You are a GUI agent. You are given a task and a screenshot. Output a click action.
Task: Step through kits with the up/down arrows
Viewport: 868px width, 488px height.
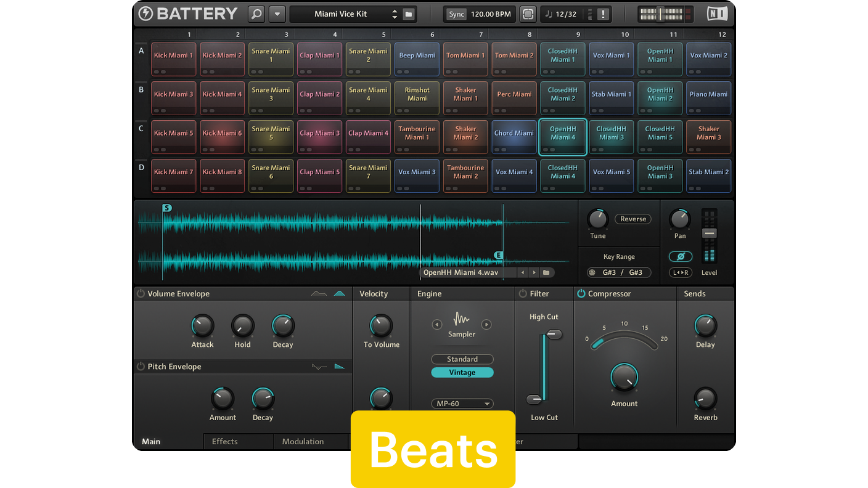[395, 14]
